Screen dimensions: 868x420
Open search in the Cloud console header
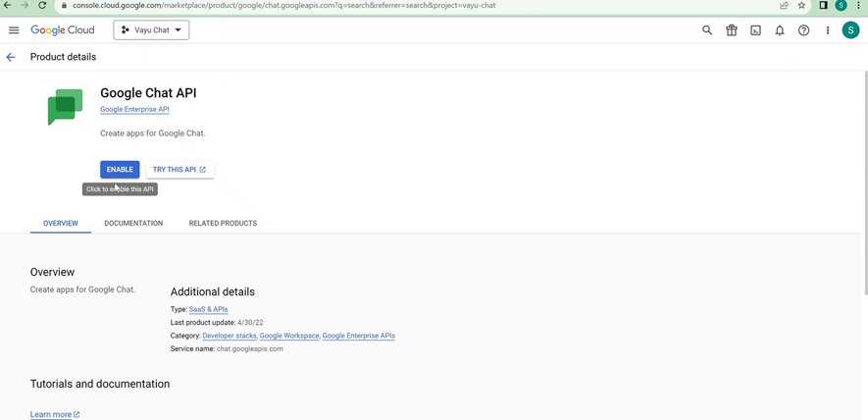(707, 30)
